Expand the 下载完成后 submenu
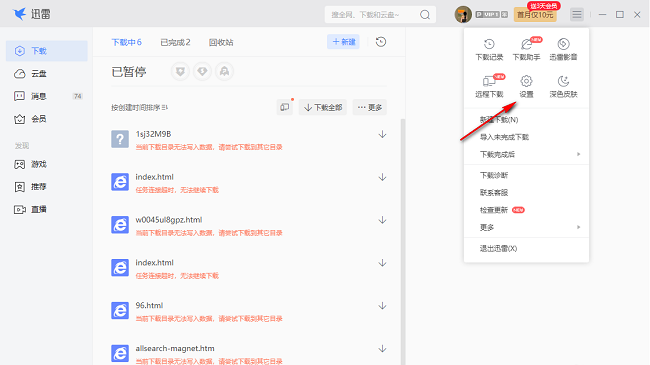The height and width of the screenshot is (365, 650). tap(526, 154)
